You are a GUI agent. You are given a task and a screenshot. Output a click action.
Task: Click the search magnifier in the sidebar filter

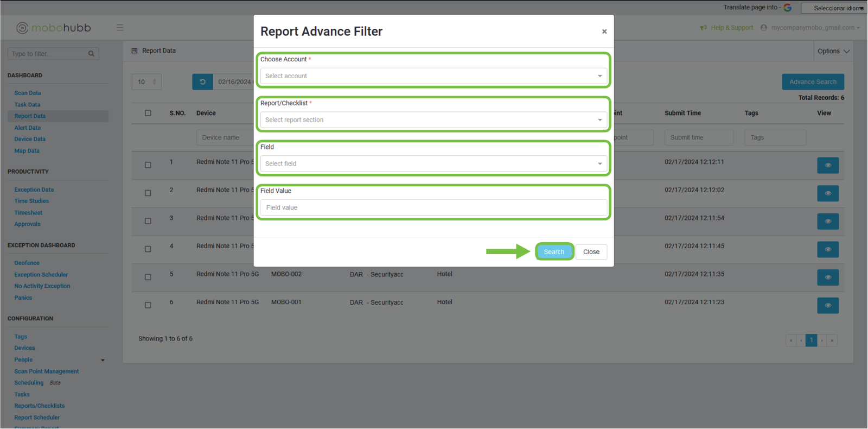pos(91,54)
